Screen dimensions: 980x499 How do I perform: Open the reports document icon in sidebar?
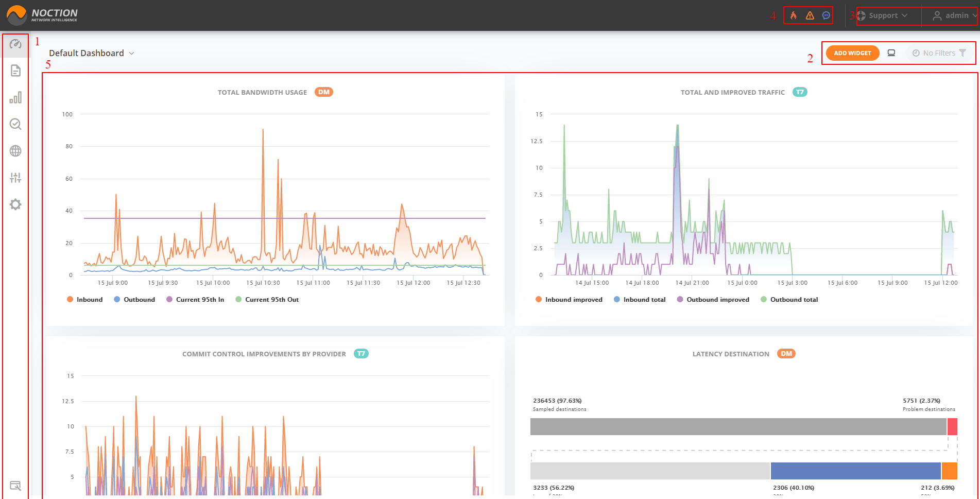15,71
